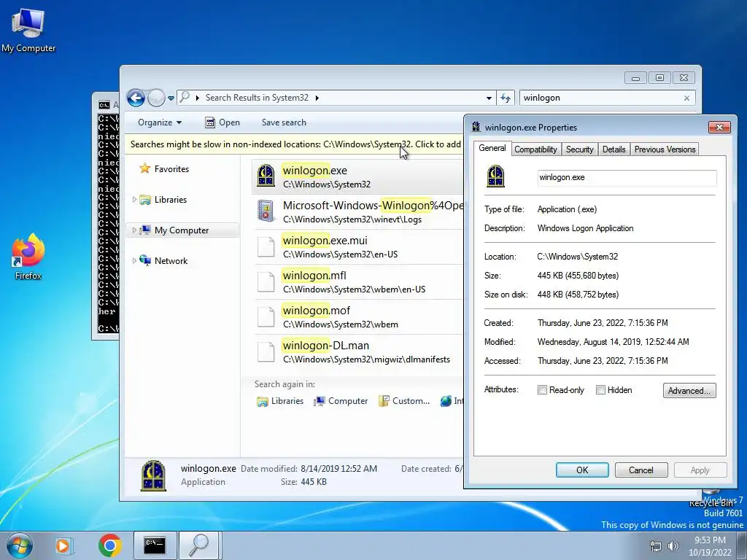747x560 pixels.
Task: Click the refresh button beside address bar
Action: pyautogui.click(x=506, y=98)
